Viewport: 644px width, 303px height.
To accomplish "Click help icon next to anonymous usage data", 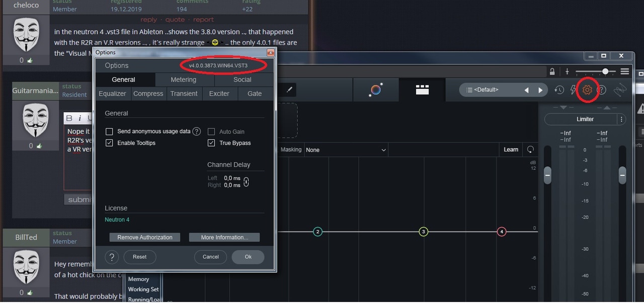I will click(x=197, y=132).
